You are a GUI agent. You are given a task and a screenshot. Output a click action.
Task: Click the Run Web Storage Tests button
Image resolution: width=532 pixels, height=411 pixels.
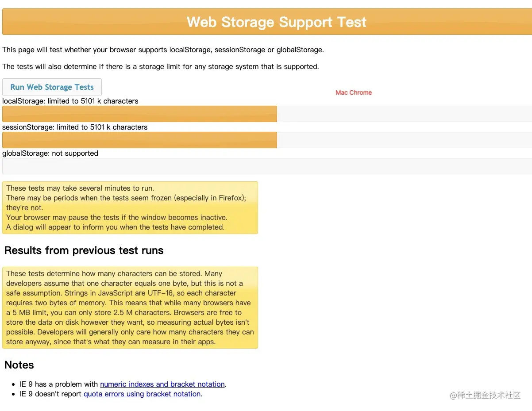click(52, 87)
